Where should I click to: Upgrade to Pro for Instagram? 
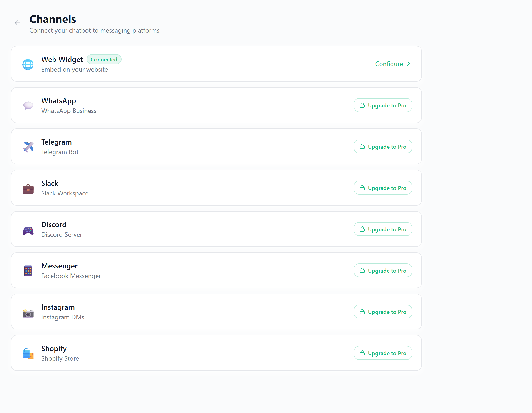(383, 312)
